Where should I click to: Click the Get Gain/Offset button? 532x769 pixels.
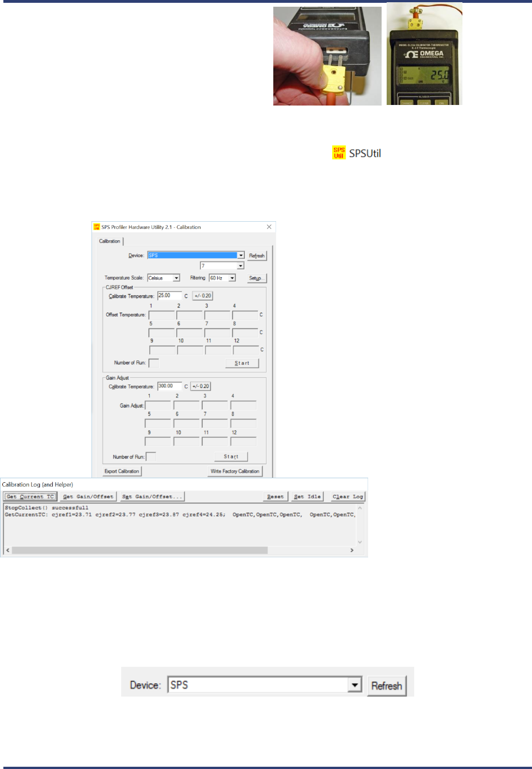click(x=88, y=497)
